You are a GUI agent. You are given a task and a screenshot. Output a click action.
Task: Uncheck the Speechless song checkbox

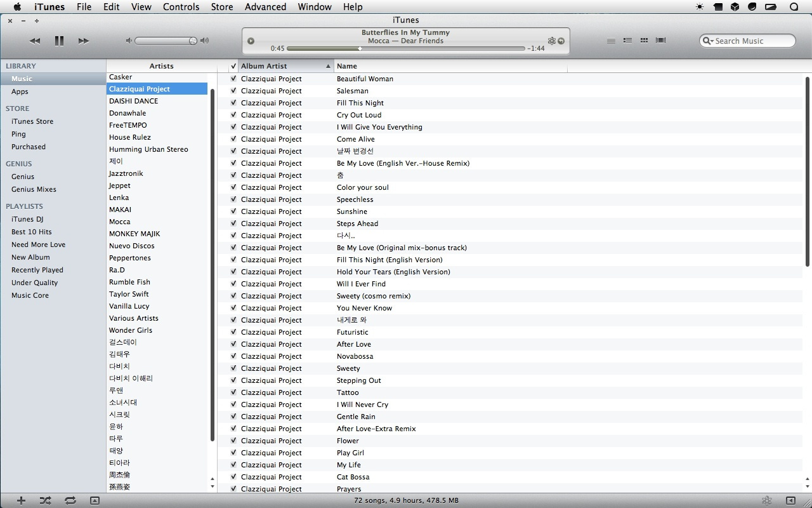coord(233,199)
